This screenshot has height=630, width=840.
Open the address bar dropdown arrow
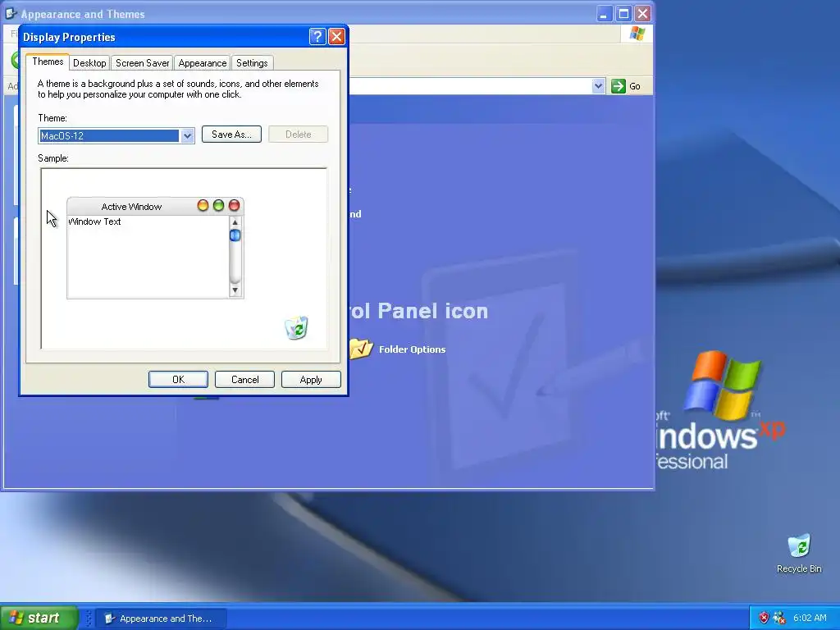598,85
